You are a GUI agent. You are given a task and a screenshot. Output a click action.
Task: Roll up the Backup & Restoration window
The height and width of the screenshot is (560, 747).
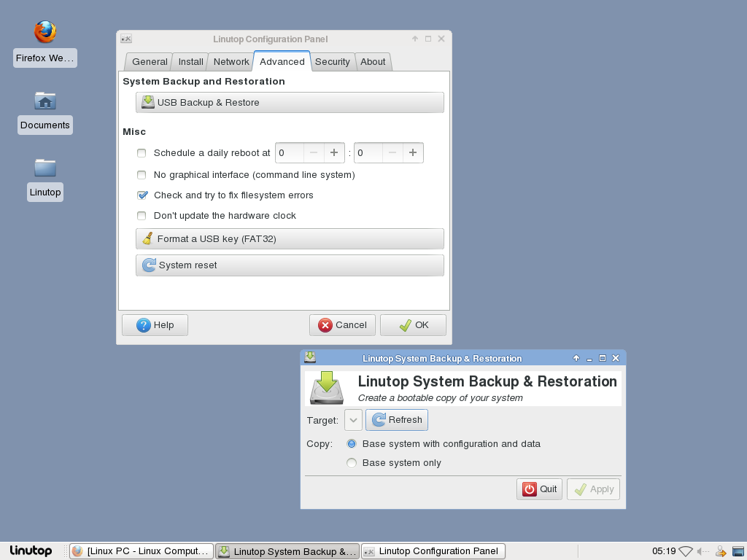click(x=576, y=358)
